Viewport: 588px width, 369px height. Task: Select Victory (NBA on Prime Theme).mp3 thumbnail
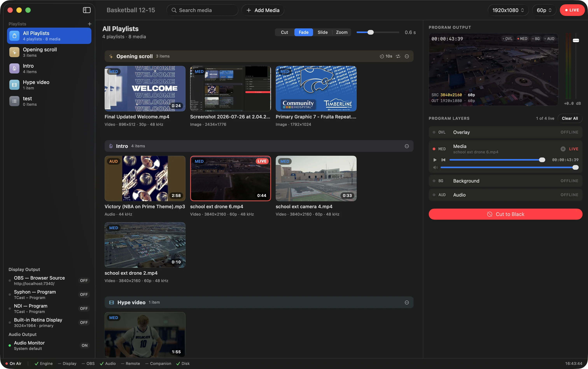(x=145, y=178)
